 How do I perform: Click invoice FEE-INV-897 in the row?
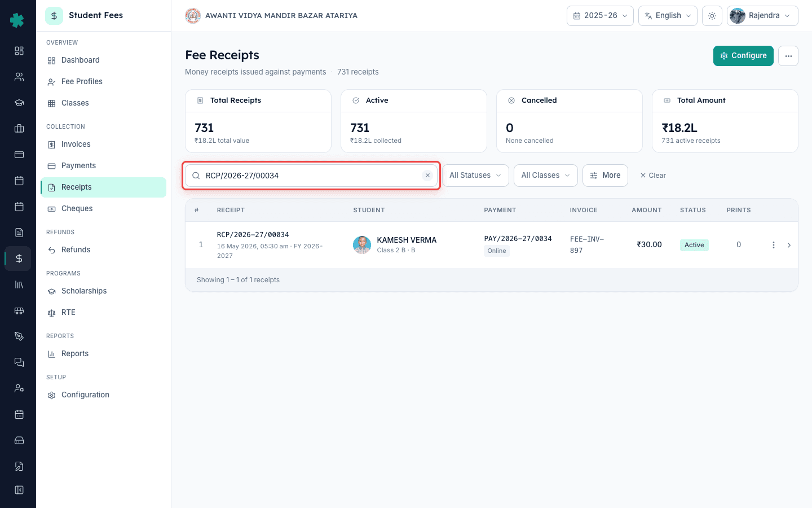click(x=587, y=245)
